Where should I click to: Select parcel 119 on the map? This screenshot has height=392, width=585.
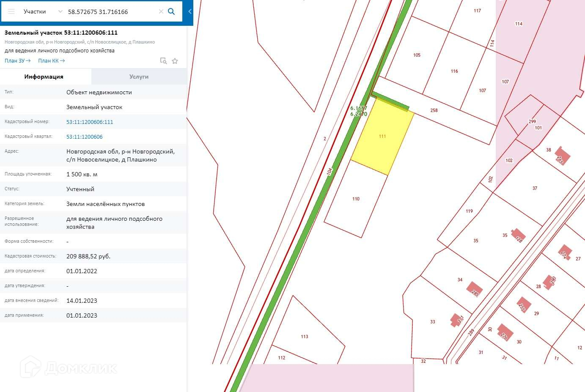[x=469, y=211]
